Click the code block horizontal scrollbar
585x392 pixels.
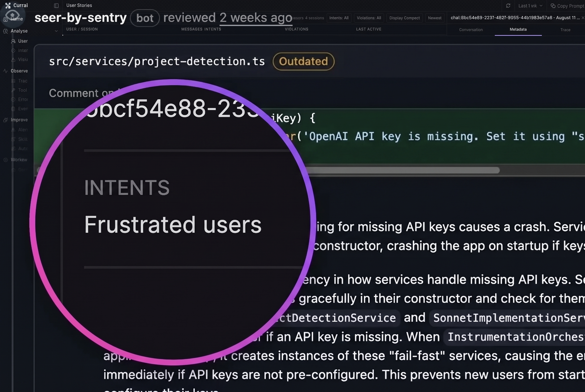tap(404, 170)
